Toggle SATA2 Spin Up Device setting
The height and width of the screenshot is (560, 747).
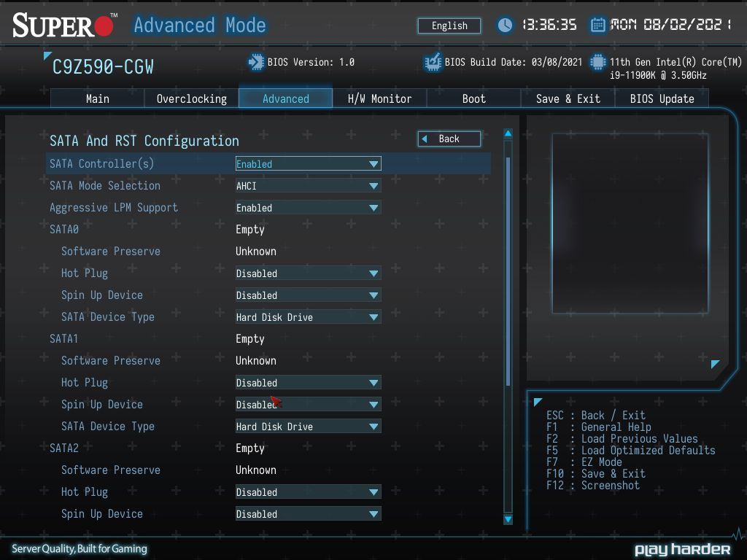point(309,514)
